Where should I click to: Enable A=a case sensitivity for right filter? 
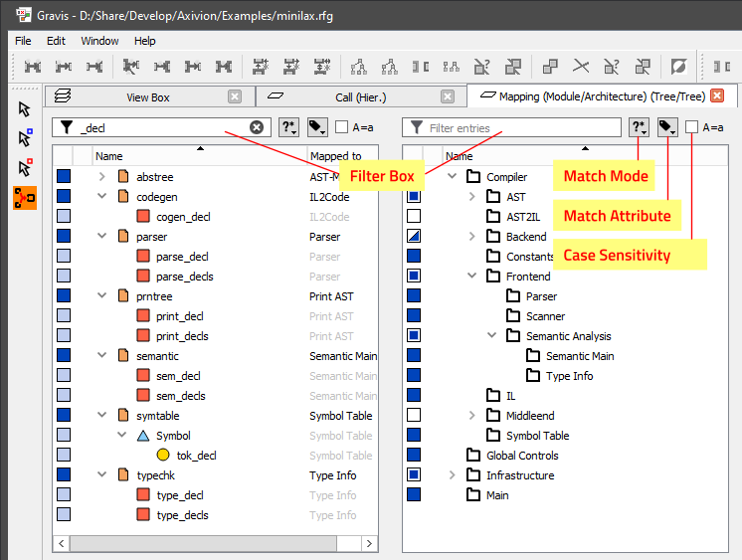(x=691, y=127)
